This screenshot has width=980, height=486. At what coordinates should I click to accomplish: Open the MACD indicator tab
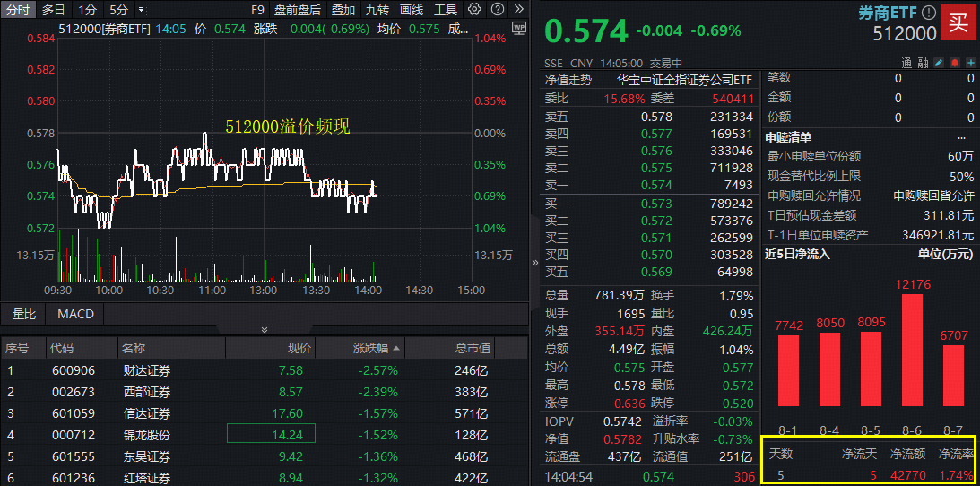click(x=75, y=314)
